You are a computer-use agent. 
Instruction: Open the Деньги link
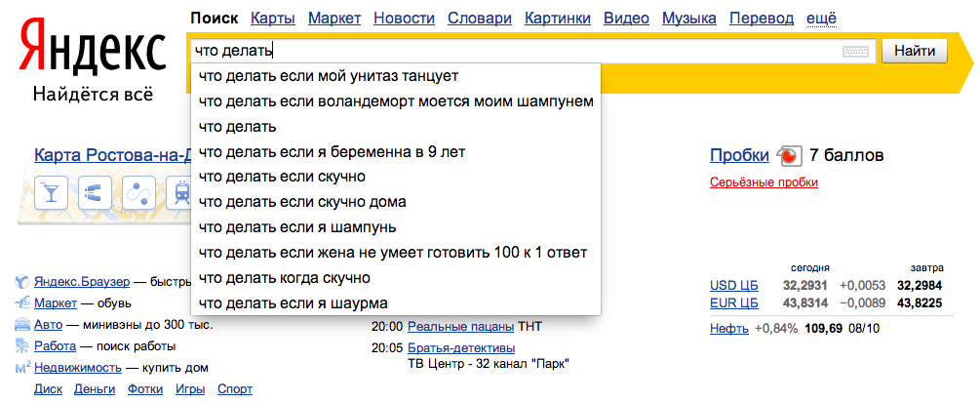pyautogui.click(x=95, y=389)
